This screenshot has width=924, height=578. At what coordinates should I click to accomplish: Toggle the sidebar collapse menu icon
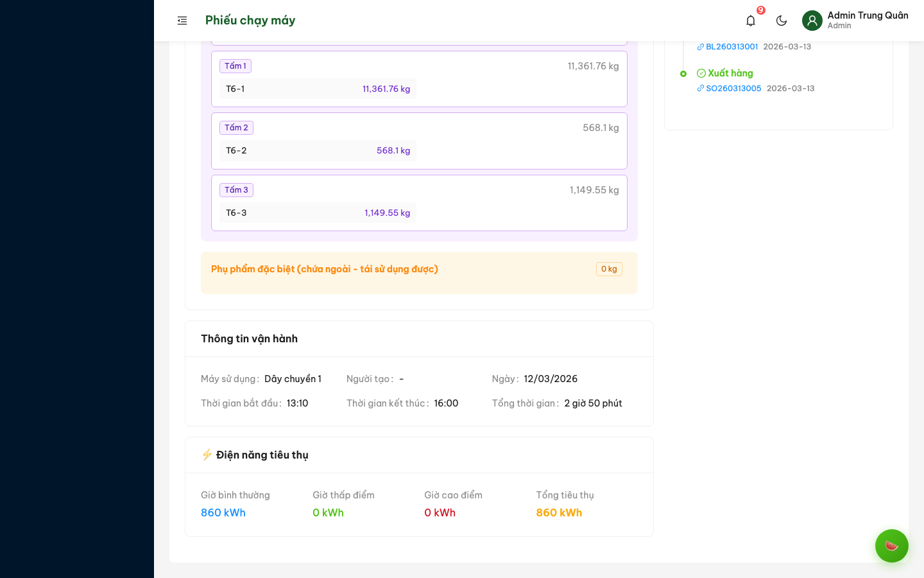click(x=182, y=21)
